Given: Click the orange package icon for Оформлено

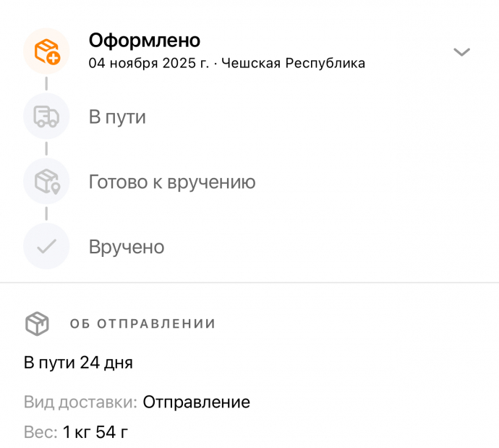Looking at the screenshot, I should [46, 51].
